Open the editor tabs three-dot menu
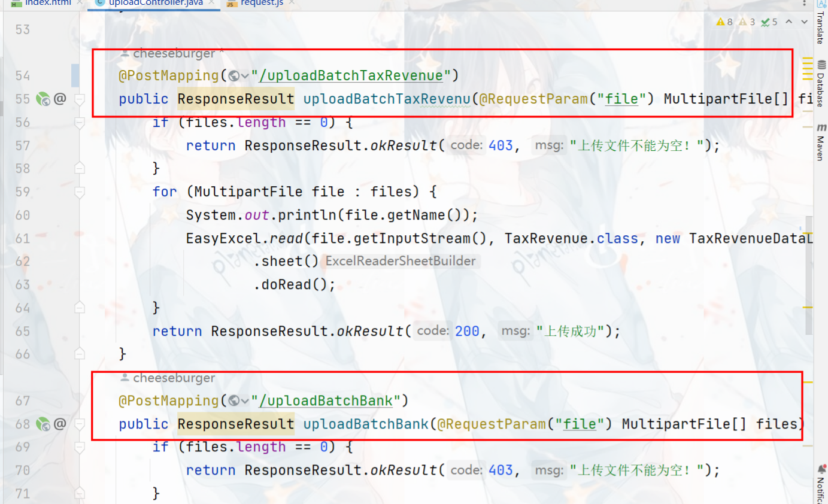Viewport: 828px width, 504px height. (x=805, y=3)
